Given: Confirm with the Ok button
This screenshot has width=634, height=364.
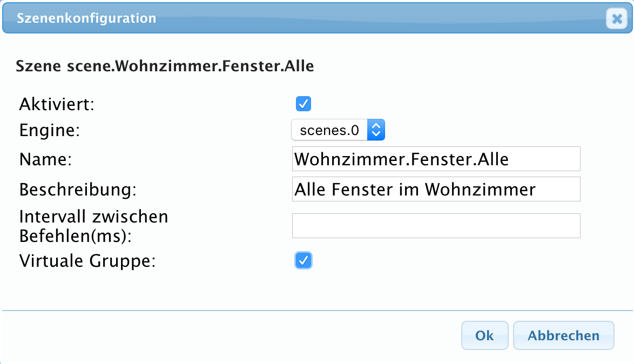Looking at the screenshot, I should pos(484,335).
